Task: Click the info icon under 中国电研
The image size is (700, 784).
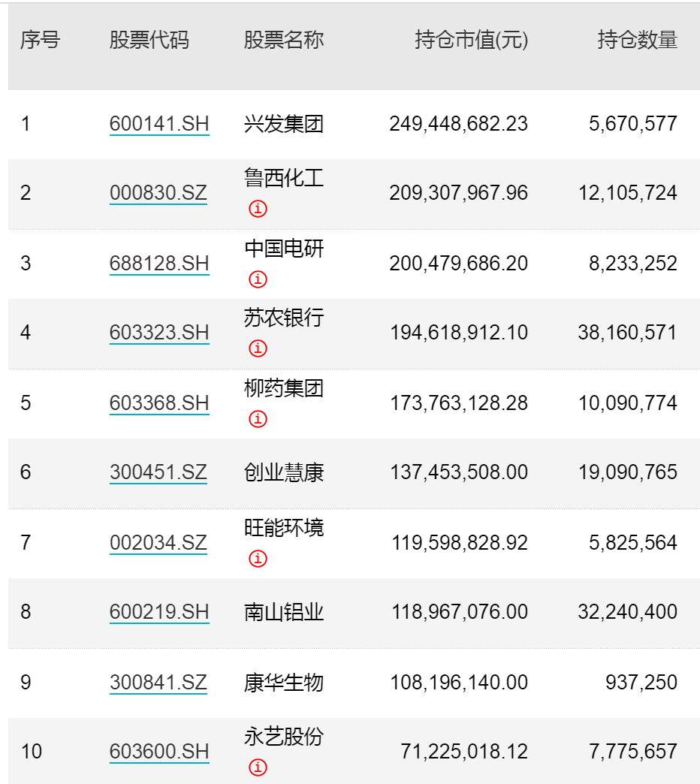Action: click(x=258, y=279)
